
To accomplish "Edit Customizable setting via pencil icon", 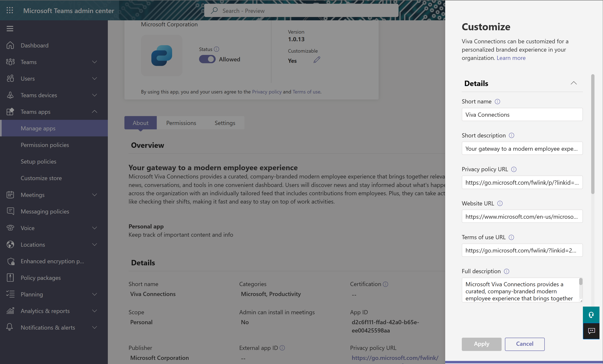I will tap(316, 60).
